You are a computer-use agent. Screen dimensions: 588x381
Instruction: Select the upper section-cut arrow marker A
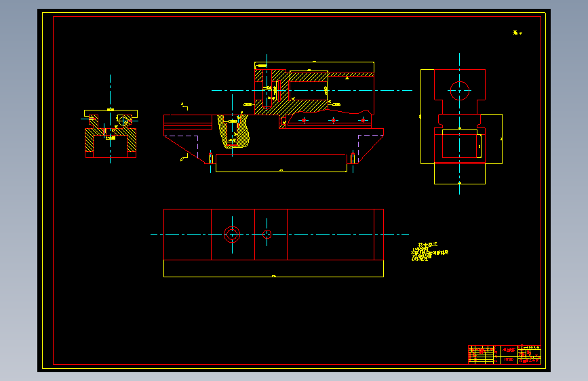184,106
